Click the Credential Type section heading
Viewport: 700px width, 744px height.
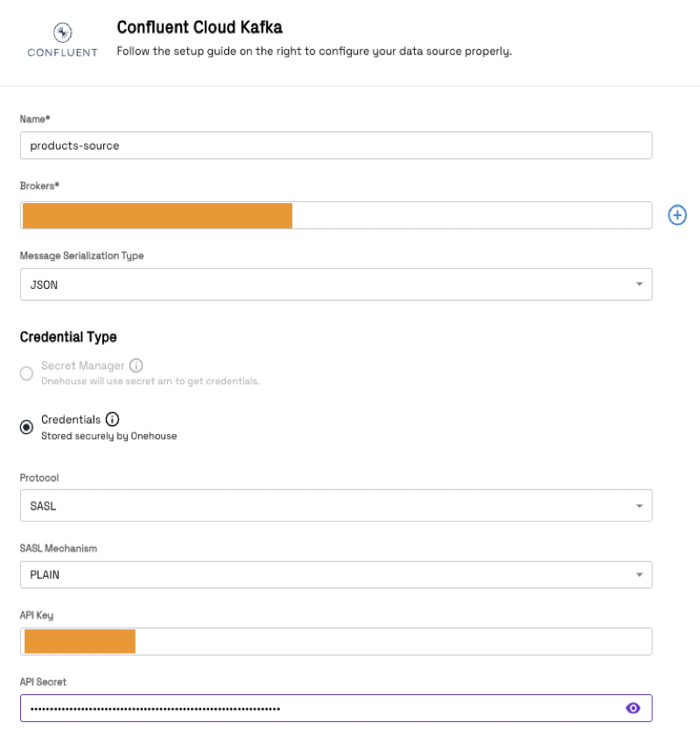tap(68, 337)
